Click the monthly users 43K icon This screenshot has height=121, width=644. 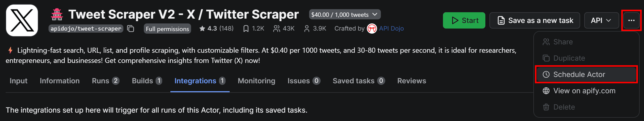(x=276, y=29)
